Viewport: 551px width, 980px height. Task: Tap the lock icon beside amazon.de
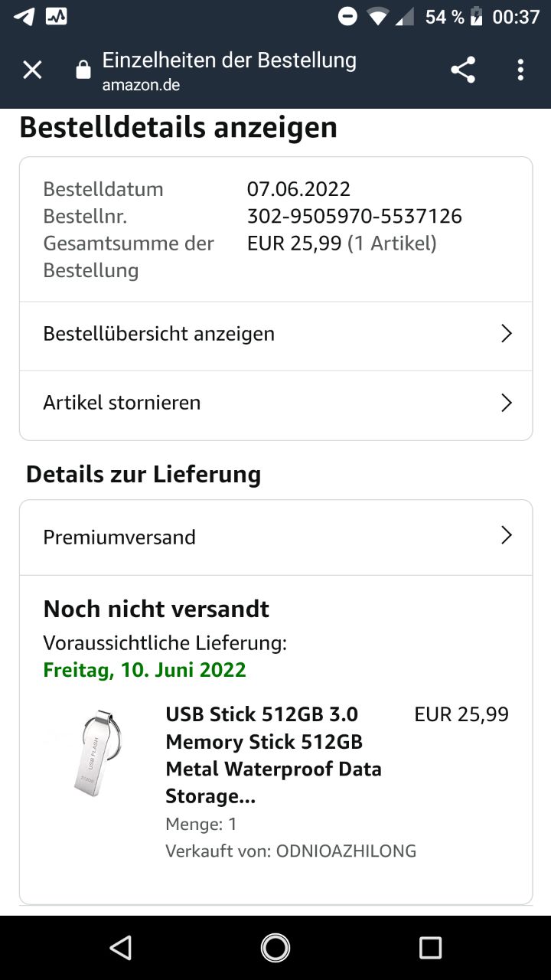coord(83,71)
